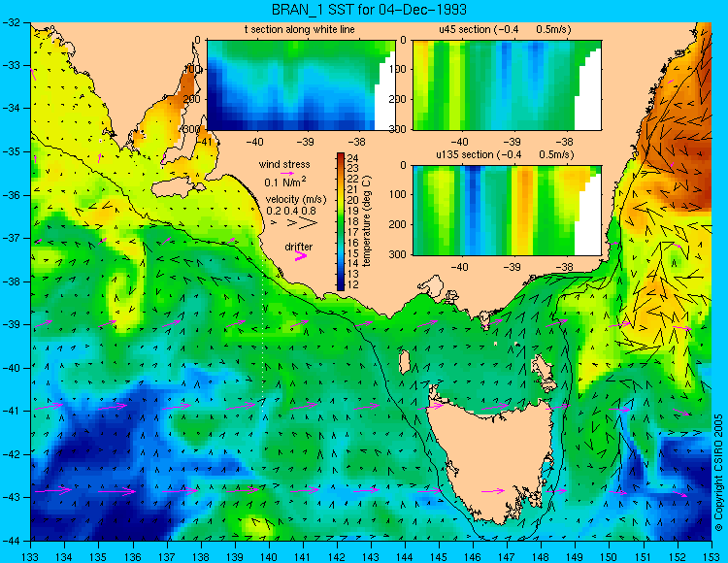Click the magenta wind stress legend arrow
The image size is (728, 563).
point(286,174)
